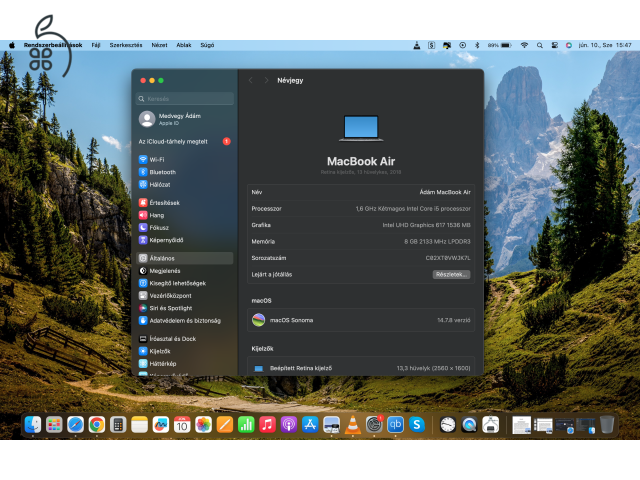Select Általános in the sidebar
Image resolution: width=640 pixels, height=480 pixels.
tap(184, 258)
